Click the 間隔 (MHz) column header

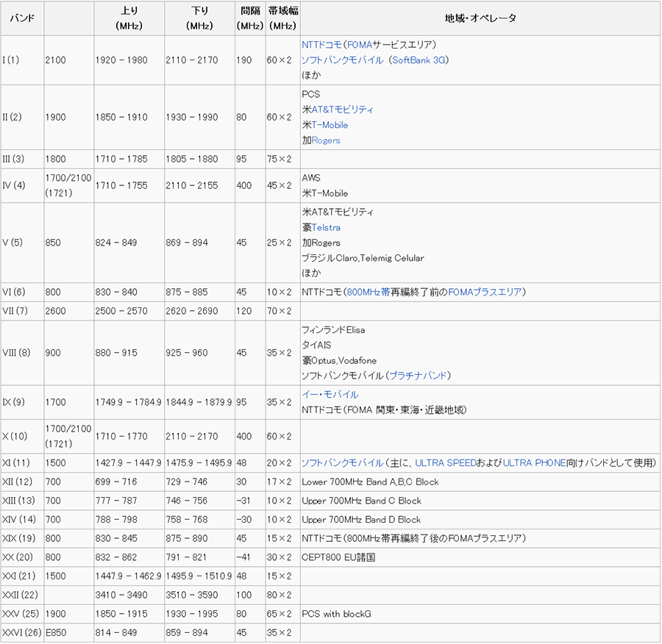click(250, 18)
